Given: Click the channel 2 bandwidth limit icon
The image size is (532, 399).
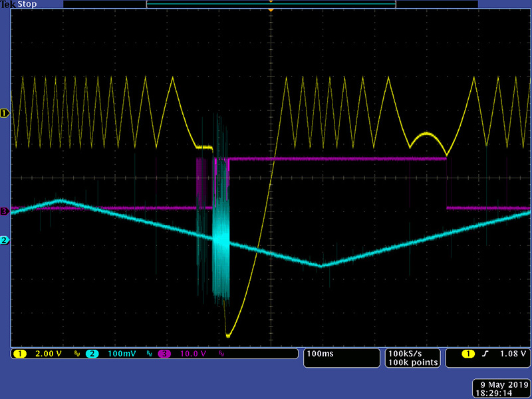Looking at the screenshot, I should pyautogui.click(x=150, y=354).
